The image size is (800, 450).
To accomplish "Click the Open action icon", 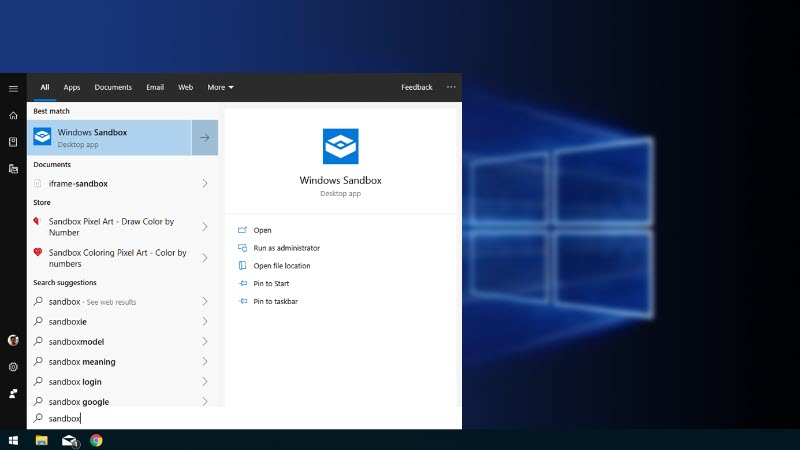I will (x=242, y=230).
